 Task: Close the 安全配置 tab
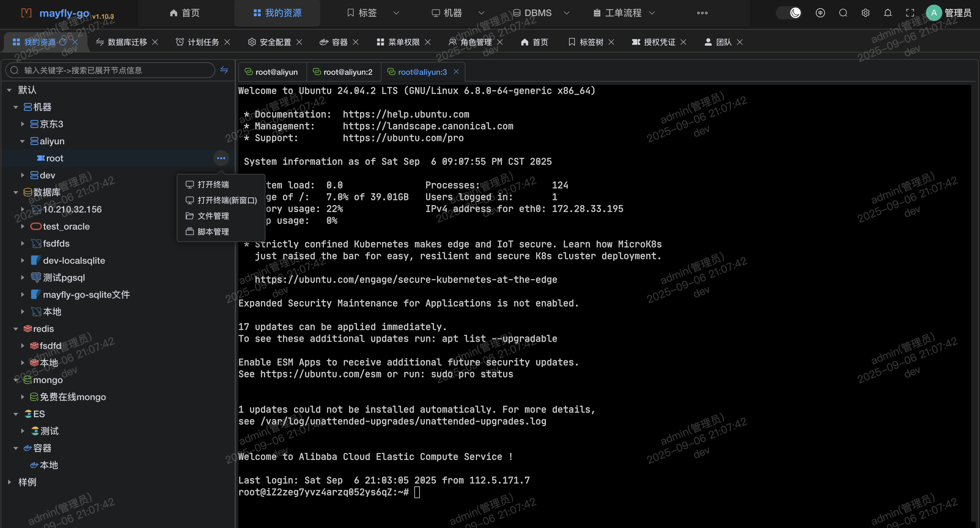pos(299,42)
